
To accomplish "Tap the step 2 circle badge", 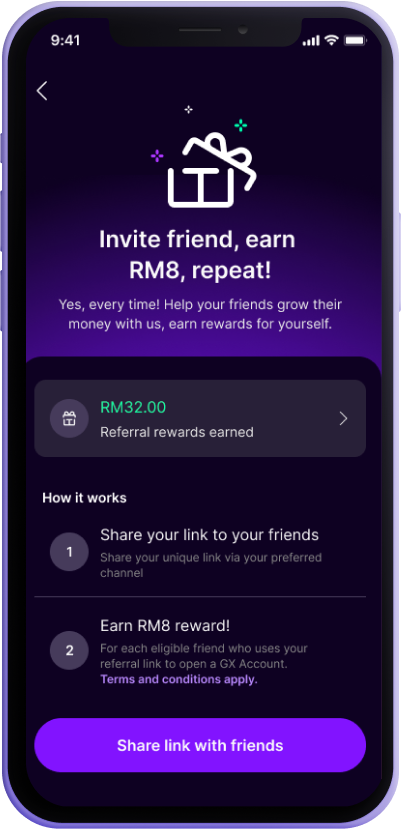I will click(x=69, y=650).
